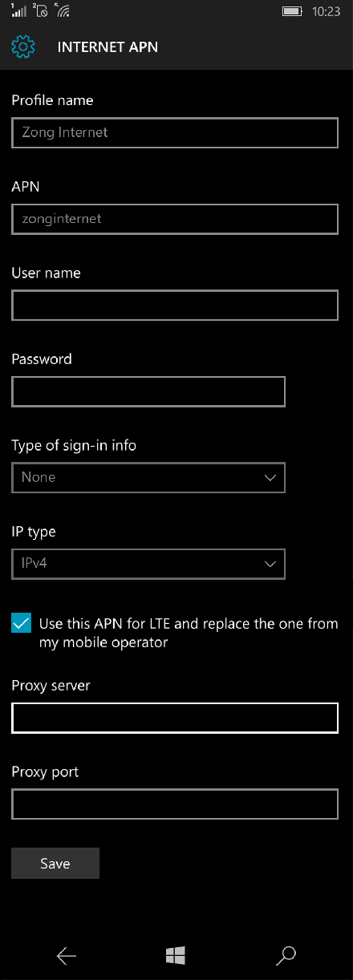Viewport: 353px width, 980px height.
Task: Focus the Profile name field
Action: coord(175,132)
